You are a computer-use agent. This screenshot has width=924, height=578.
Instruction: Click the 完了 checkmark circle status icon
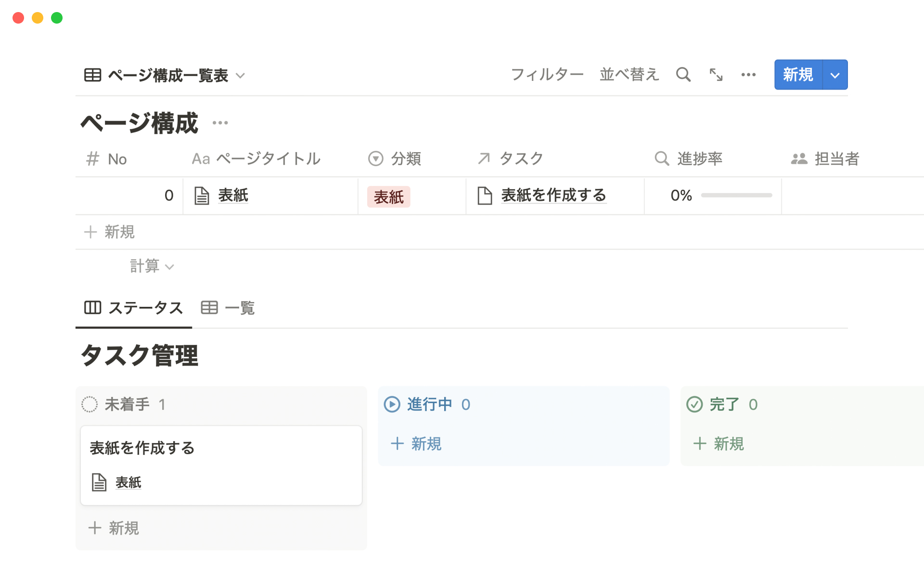pos(694,405)
